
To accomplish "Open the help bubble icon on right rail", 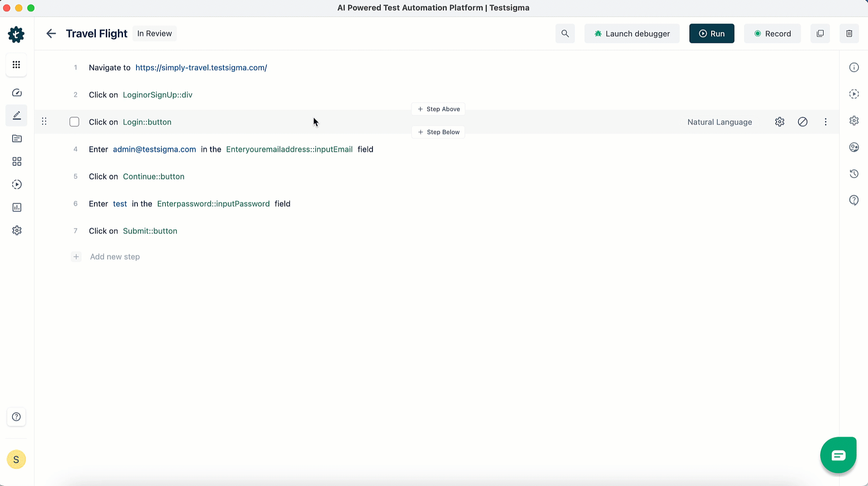I will (x=854, y=200).
